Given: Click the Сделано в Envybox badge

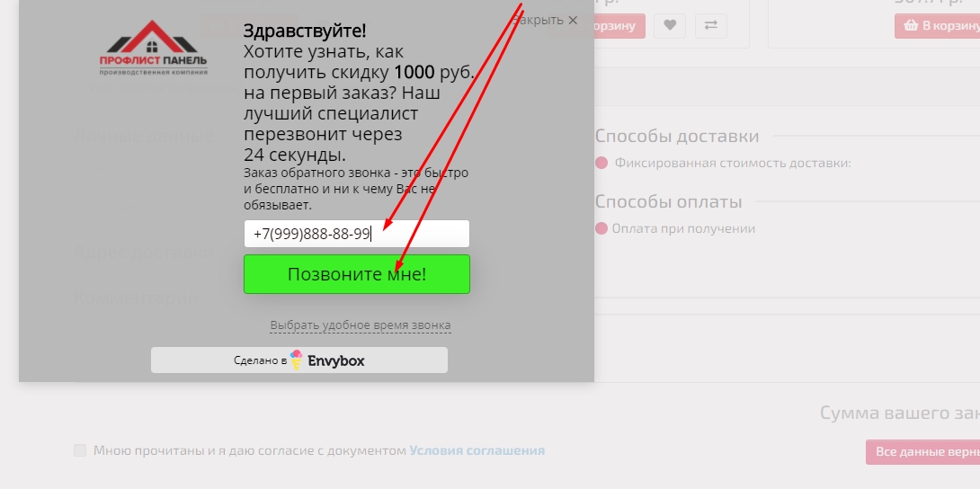Looking at the screenshot, I should point(299,360).
